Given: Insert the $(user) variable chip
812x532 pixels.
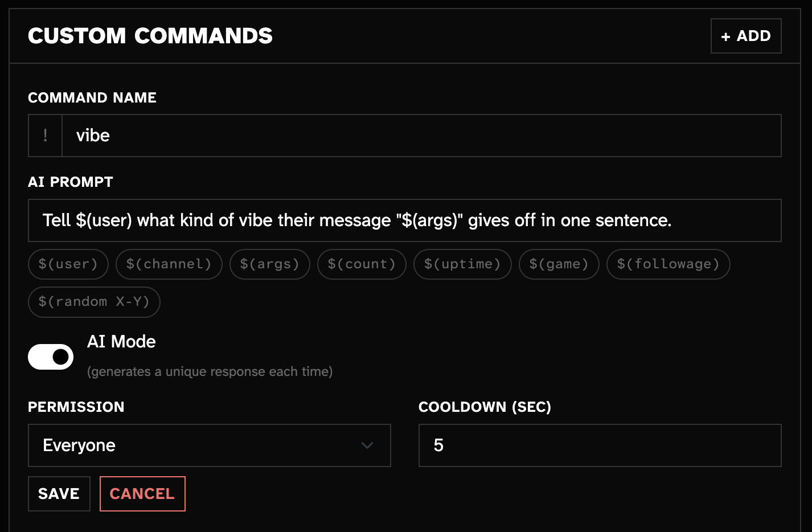Looking at the screenshot, I should click(x=68, y=264).
